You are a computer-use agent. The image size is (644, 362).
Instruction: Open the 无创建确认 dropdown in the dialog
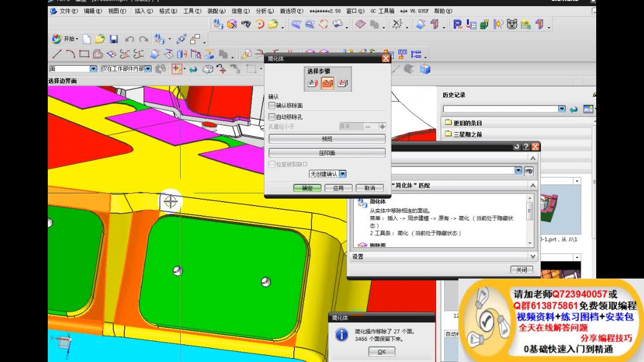(x=343, y=173)
